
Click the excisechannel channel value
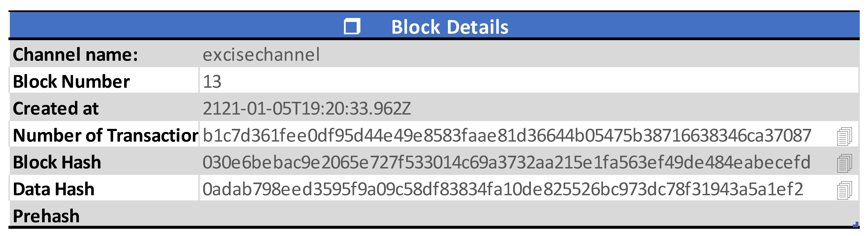click(261, 55)
